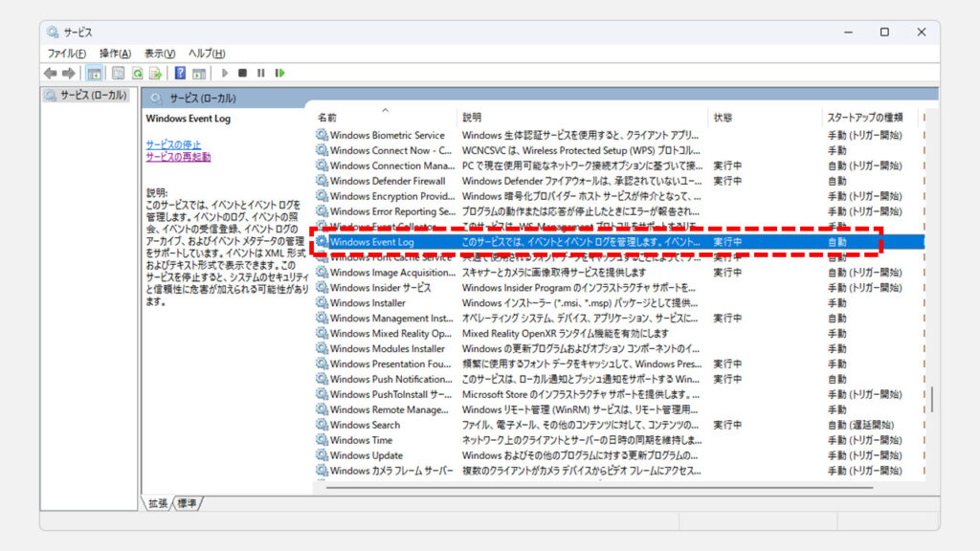
Task: Select Windows カメラ フレーム サーバー row
Action: tap(619, 471)
